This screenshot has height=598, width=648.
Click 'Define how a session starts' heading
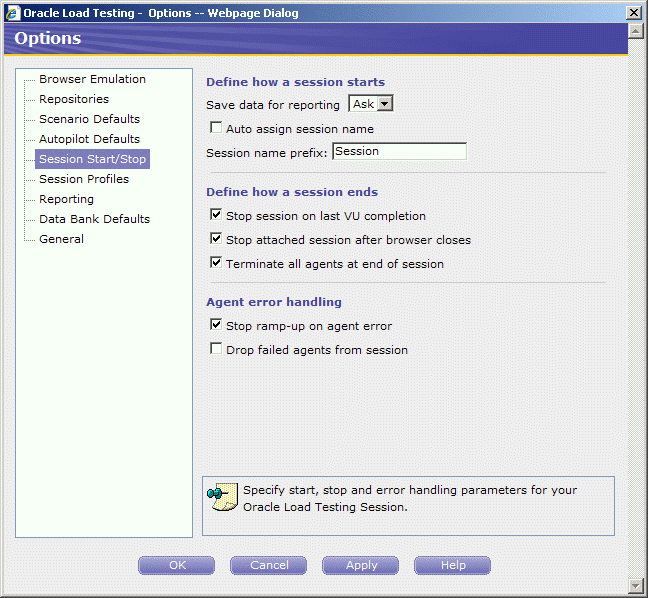pos(295,82)
